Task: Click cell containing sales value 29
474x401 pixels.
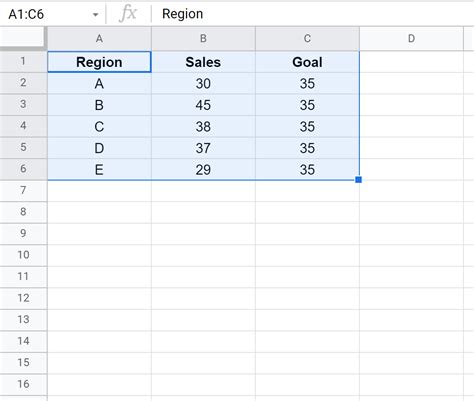Action: click(x=203, y=170)
